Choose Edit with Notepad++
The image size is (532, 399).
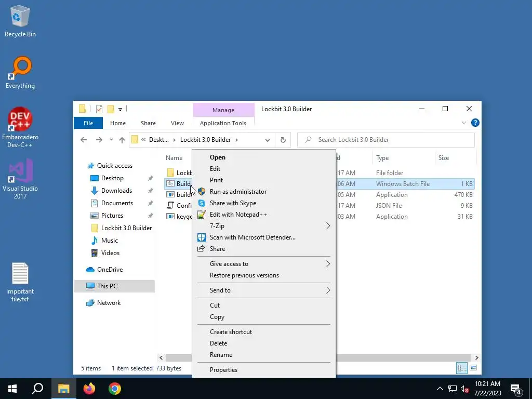tap(264, 215)
